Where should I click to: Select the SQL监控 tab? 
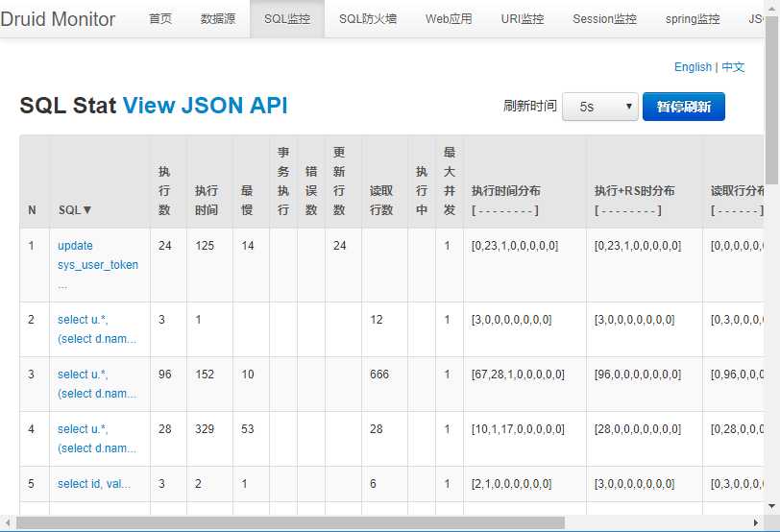point(287,19)
